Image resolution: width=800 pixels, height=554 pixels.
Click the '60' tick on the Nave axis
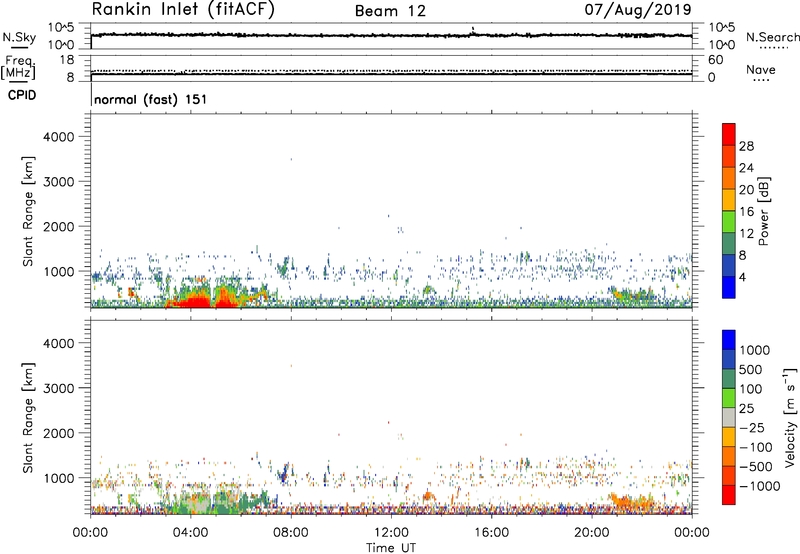click(715, 60)
